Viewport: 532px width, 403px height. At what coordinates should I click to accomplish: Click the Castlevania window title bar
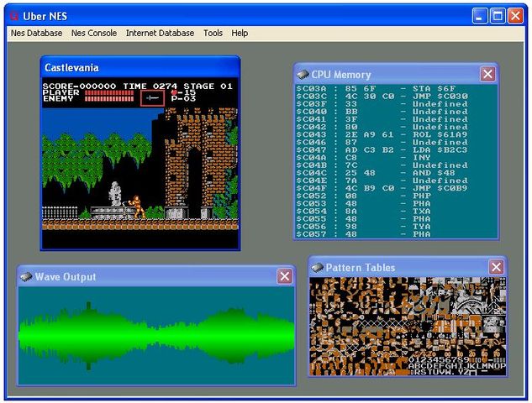[x=140, y=67]
